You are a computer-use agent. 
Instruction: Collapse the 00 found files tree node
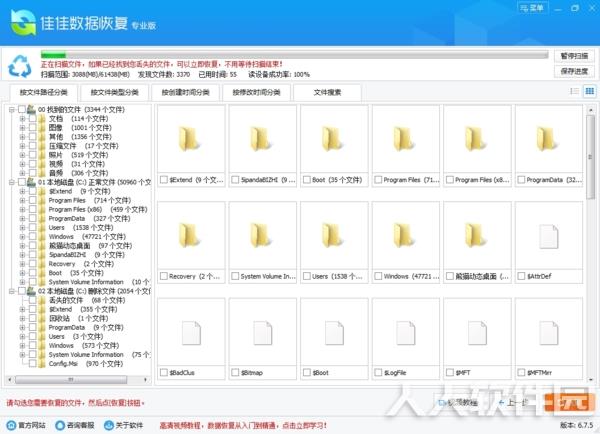[x=11, y=109]
